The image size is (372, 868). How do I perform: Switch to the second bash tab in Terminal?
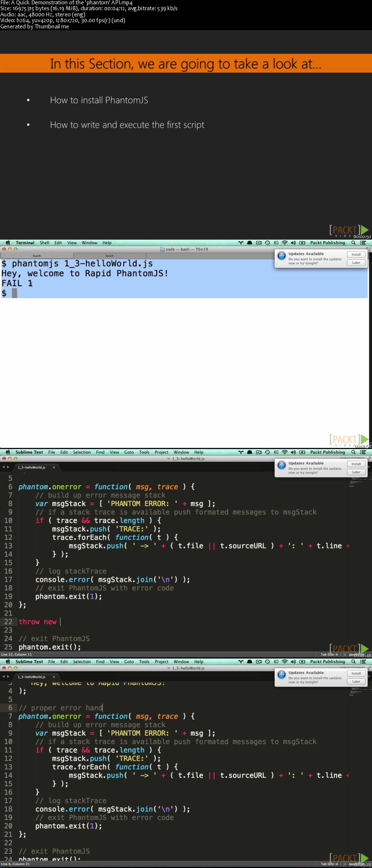(x=109, y=256)
